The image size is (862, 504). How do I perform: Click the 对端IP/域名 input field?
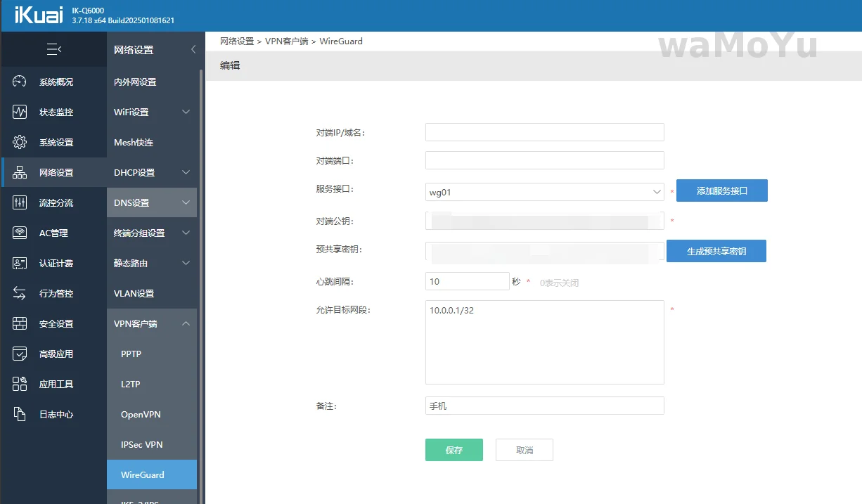click(x=544, y=132)
